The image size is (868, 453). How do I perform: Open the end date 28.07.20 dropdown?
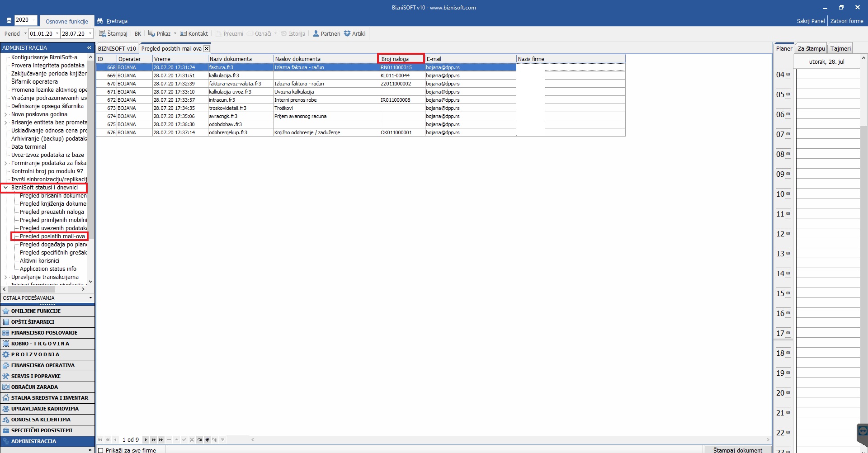click(90, 33)
